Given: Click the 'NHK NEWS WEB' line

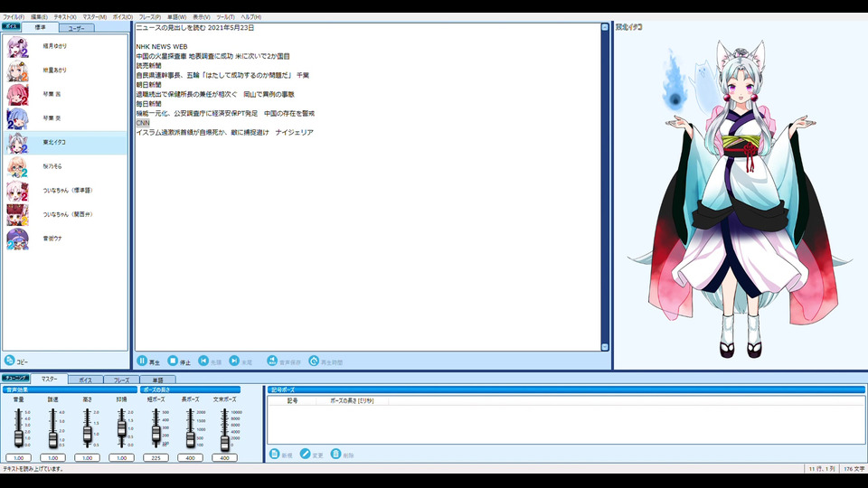Looking at the screenshot, I should click(162, 46).
